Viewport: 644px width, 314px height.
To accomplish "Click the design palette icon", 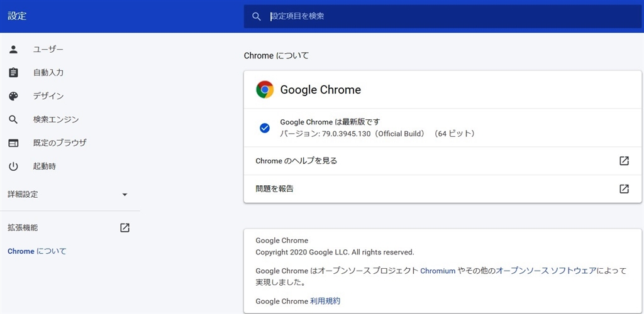I will [x=13, y=96].
